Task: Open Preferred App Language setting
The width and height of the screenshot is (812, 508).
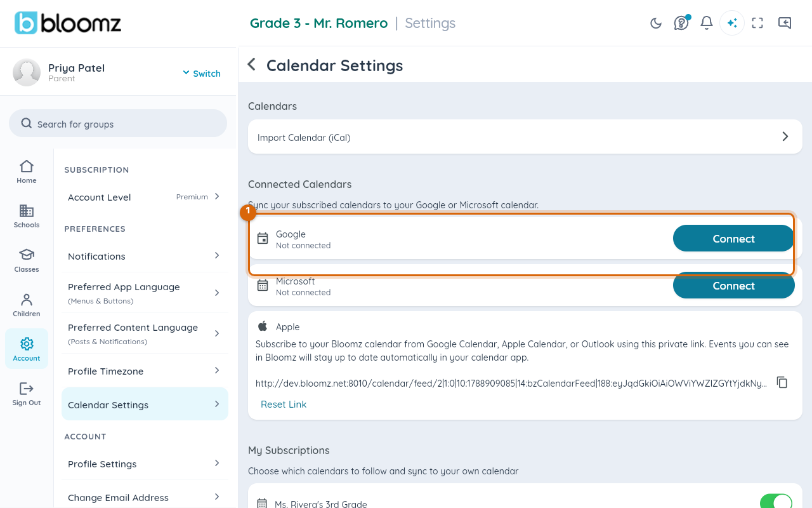Action: click(145, 293)
